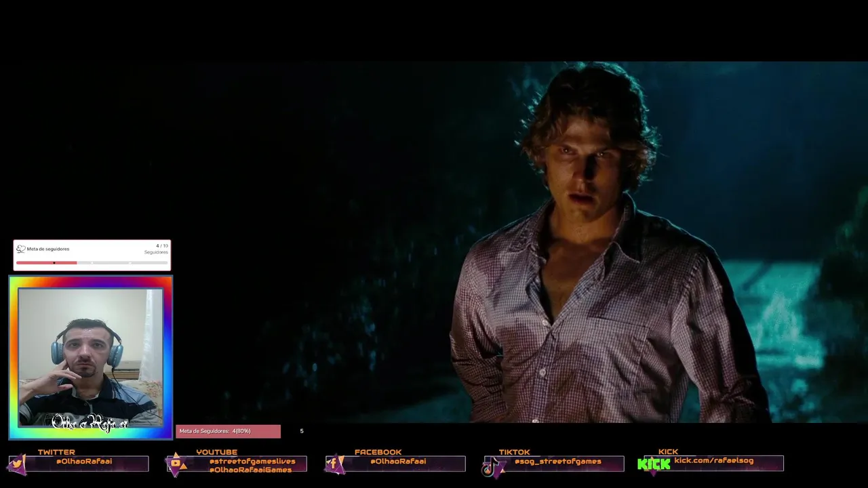Click the TikTok note icon
Viewport: 868px width, 488px height.
(490, 466)
